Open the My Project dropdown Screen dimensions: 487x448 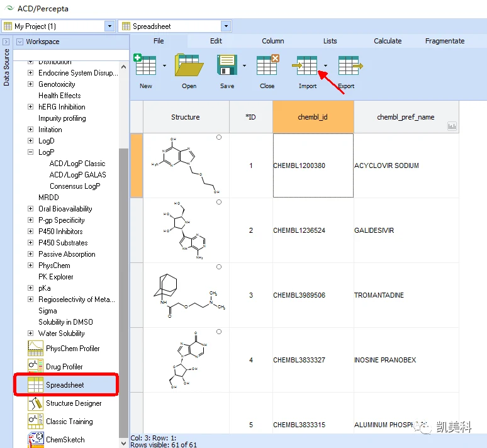[109, 26]
